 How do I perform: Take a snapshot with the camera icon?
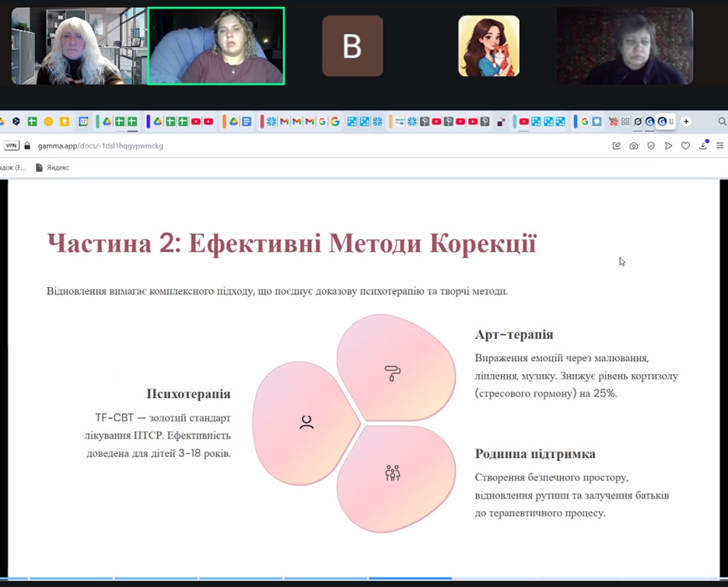634,145
